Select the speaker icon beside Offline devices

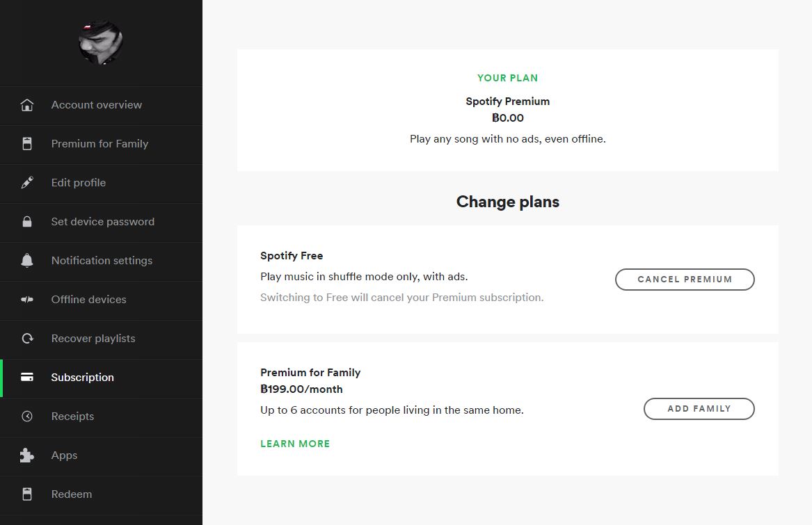click(x=26, y=300)
